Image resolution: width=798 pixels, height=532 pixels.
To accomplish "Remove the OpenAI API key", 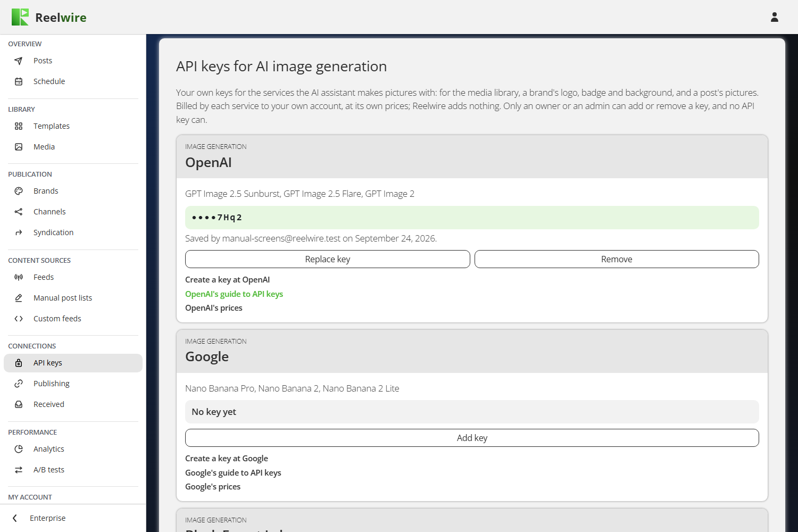I will [x=617, y=259].
